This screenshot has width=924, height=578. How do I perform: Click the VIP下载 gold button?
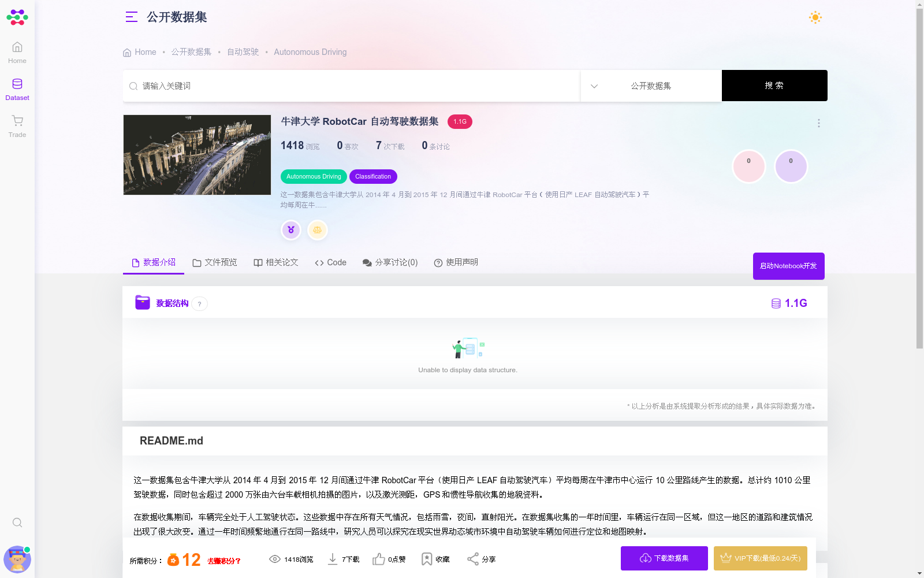pyautogui.click(x=761, y=558)
